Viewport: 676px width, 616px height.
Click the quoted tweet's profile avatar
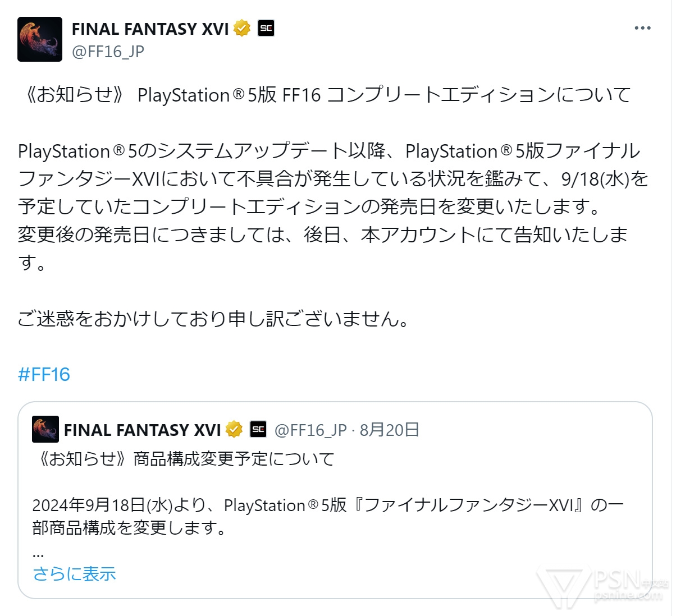tap(45, 430)
